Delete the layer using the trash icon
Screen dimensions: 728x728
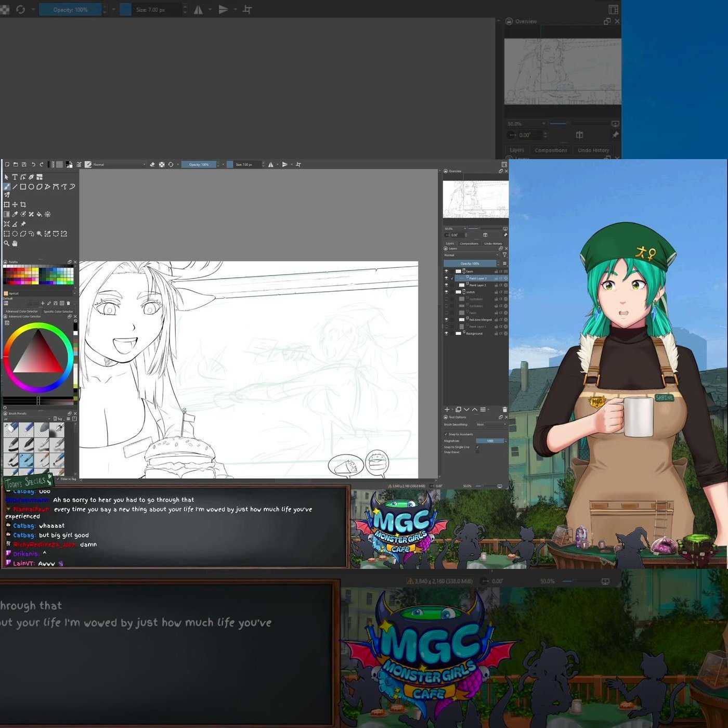click(504, 409)
